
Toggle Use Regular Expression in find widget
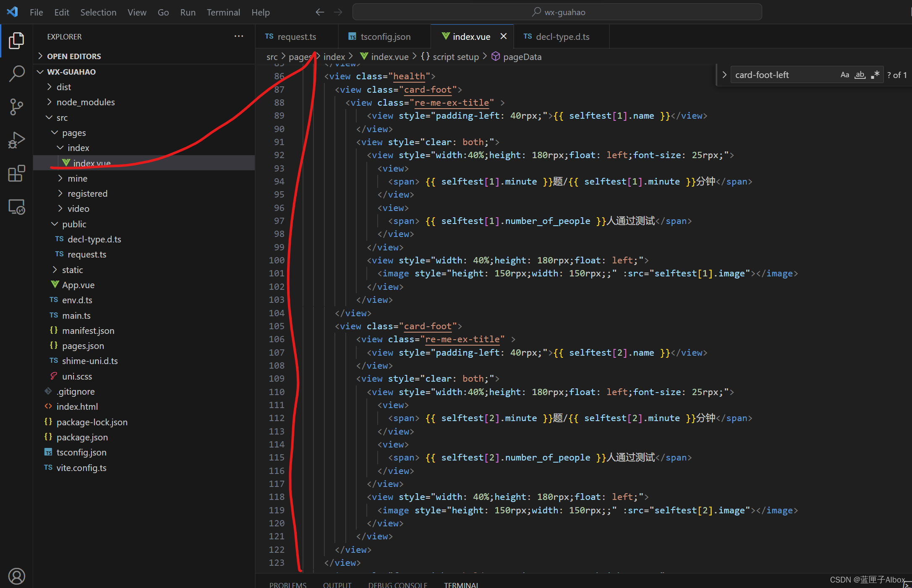pyautogui.click(x=875, y=75)
